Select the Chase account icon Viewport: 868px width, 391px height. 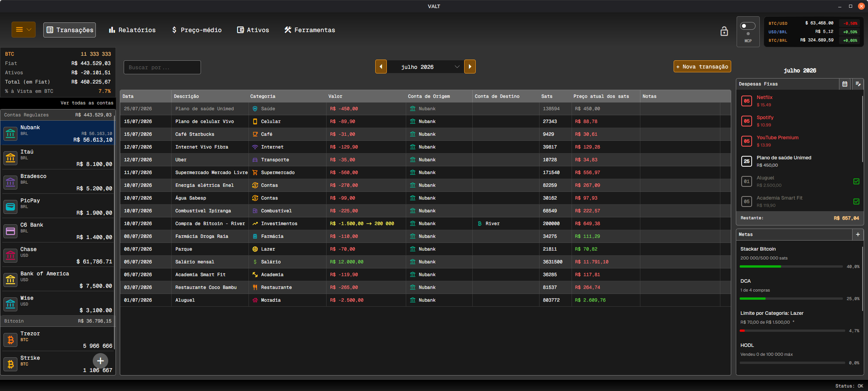click(10, 255)
